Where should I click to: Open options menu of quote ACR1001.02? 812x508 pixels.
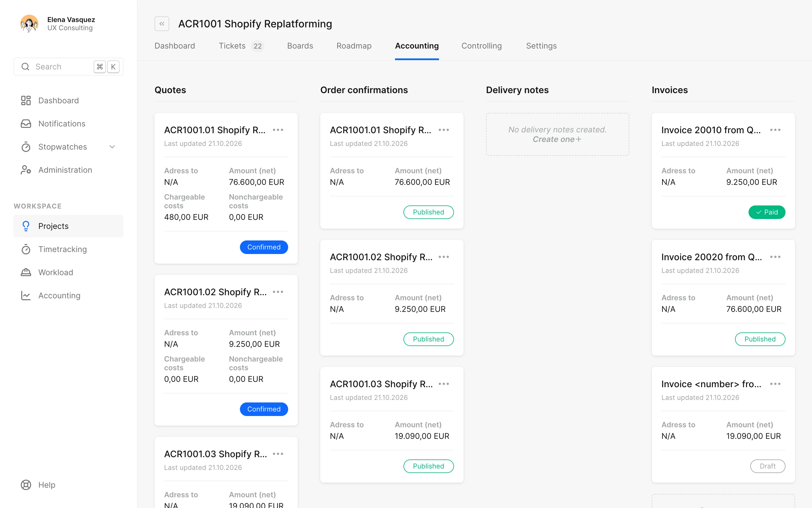tap(278, 292)
